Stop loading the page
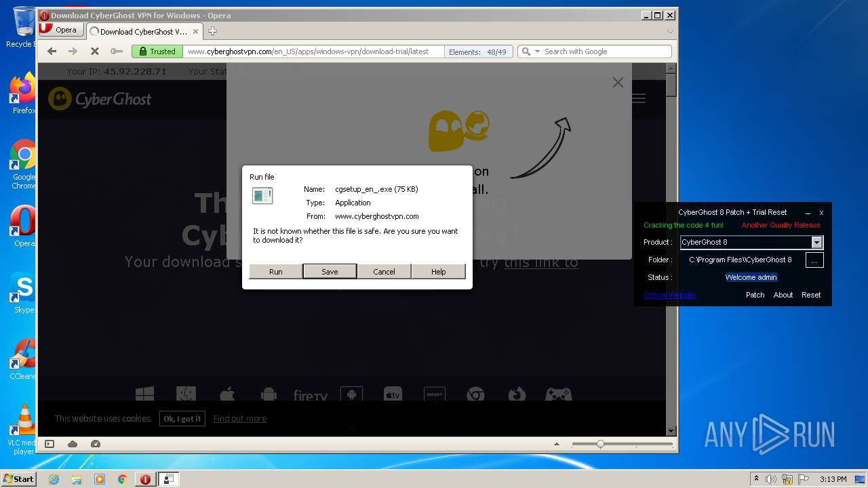This screenshot has height=488, width=868. [x=94, y=52]
